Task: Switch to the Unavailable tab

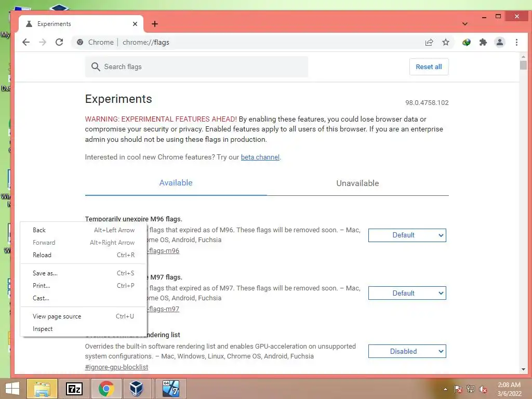Action: tap(357, 183)
